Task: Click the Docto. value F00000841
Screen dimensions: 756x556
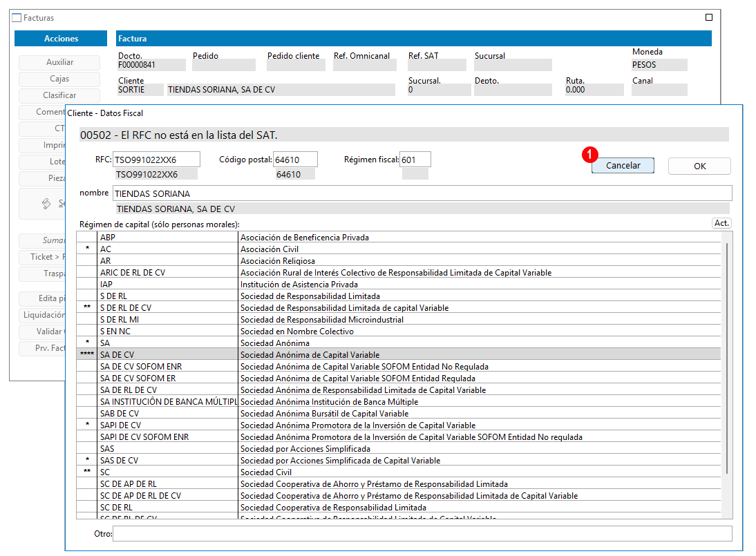Action: [151, 65]
